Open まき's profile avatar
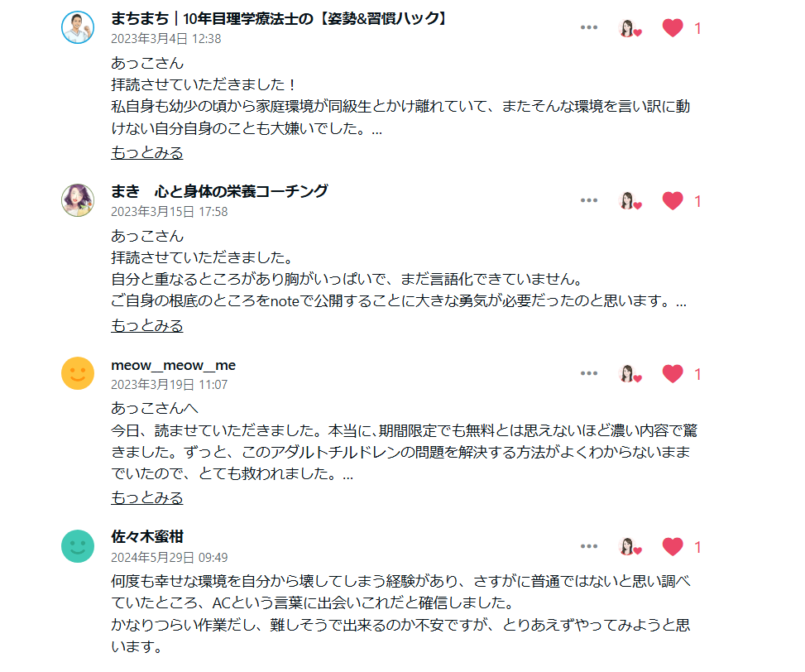805x672 pixels. (78, 200)
